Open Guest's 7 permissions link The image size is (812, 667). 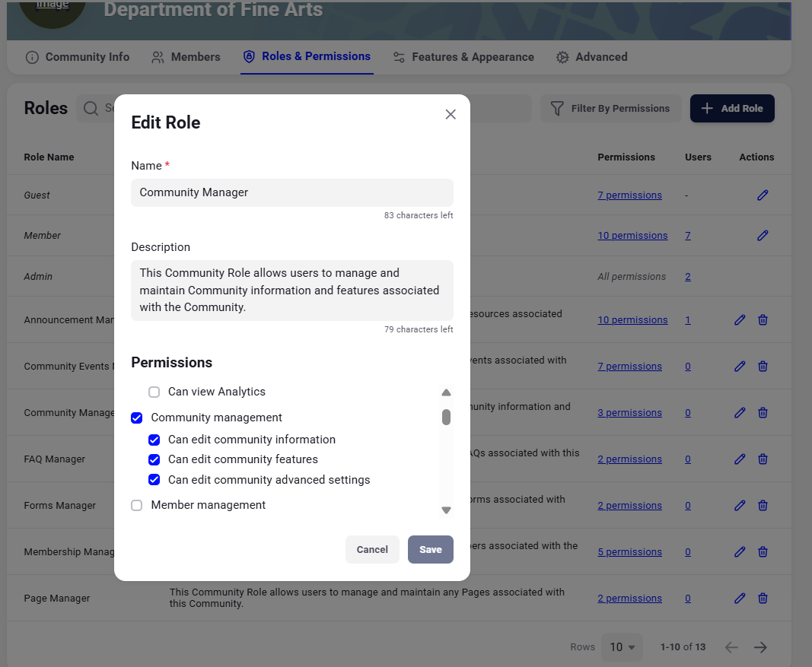pos(629,195)
